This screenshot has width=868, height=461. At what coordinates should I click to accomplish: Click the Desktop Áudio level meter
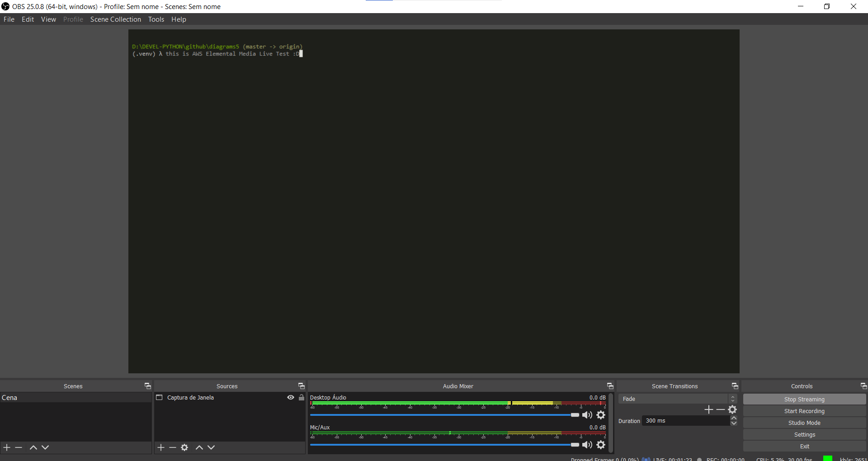tap(458, 404)
